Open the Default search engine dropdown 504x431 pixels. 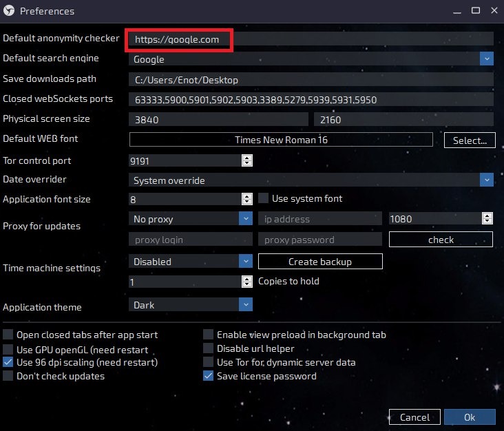click(x=311, y=59)
